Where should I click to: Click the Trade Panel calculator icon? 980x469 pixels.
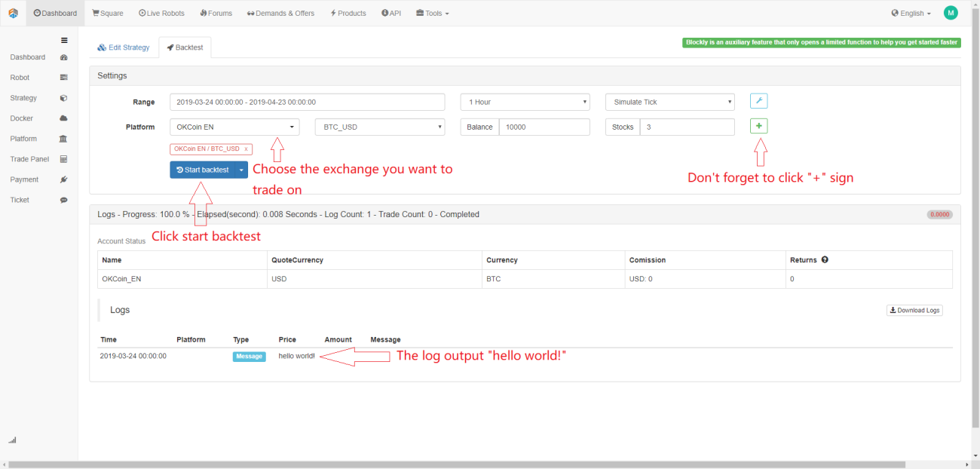pos(63,159)
